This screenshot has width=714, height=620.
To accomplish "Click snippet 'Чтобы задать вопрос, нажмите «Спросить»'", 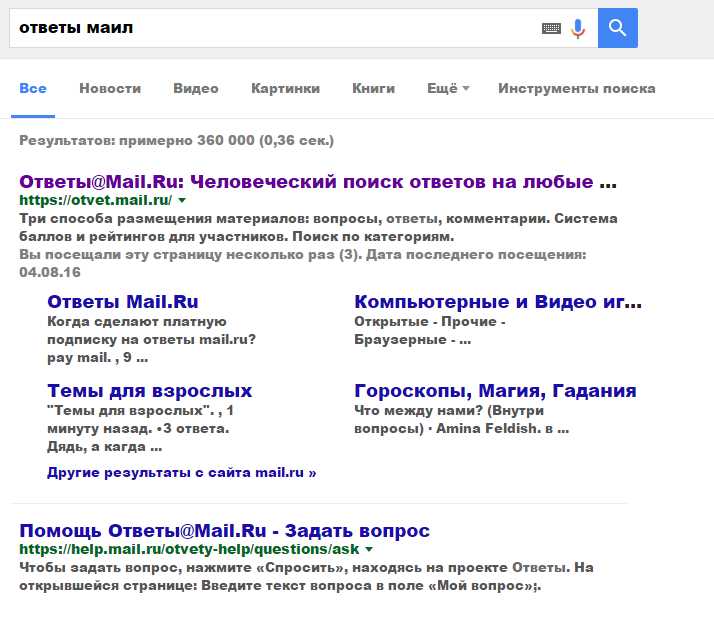I will point(306,576).
